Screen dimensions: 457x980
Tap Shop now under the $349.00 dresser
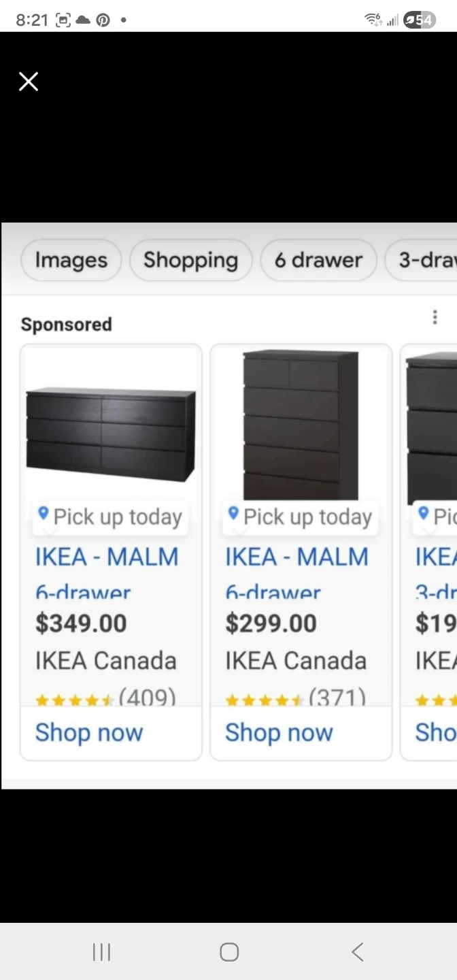point(89,732)
